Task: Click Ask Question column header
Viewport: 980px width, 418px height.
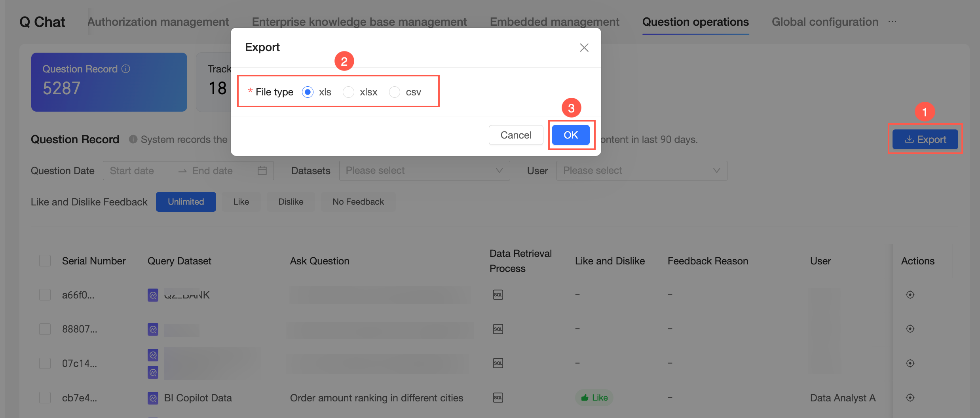Action: pyautogui.click(x=319, y=261)
